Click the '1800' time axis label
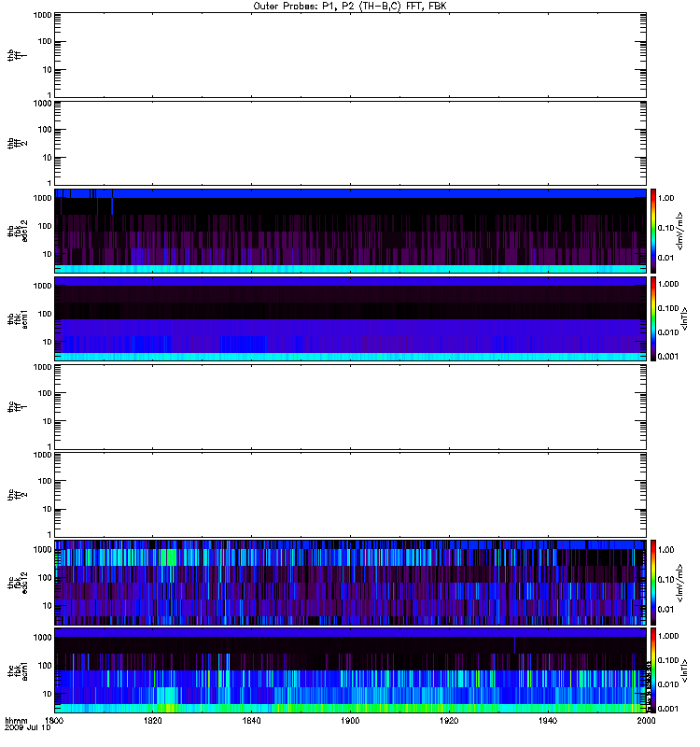 [54, 720]
